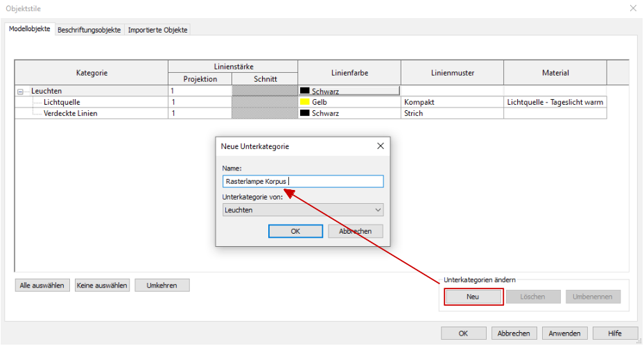This screenshot has width=644, height=346.
Task: Confirm new subcategory with OK
Action: [x=295, y=232]
